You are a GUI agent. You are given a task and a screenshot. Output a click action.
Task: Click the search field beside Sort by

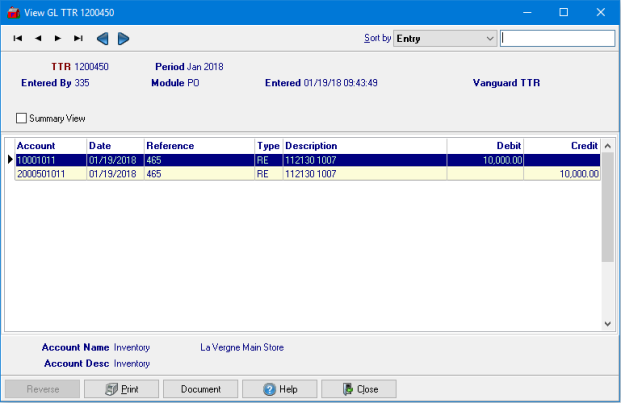pos(557,39)
